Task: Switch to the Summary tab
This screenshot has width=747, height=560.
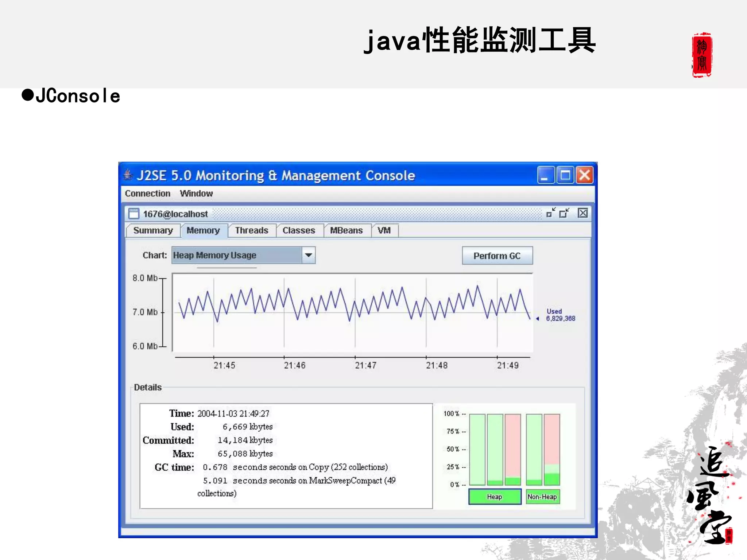Action: pos(153,230)
